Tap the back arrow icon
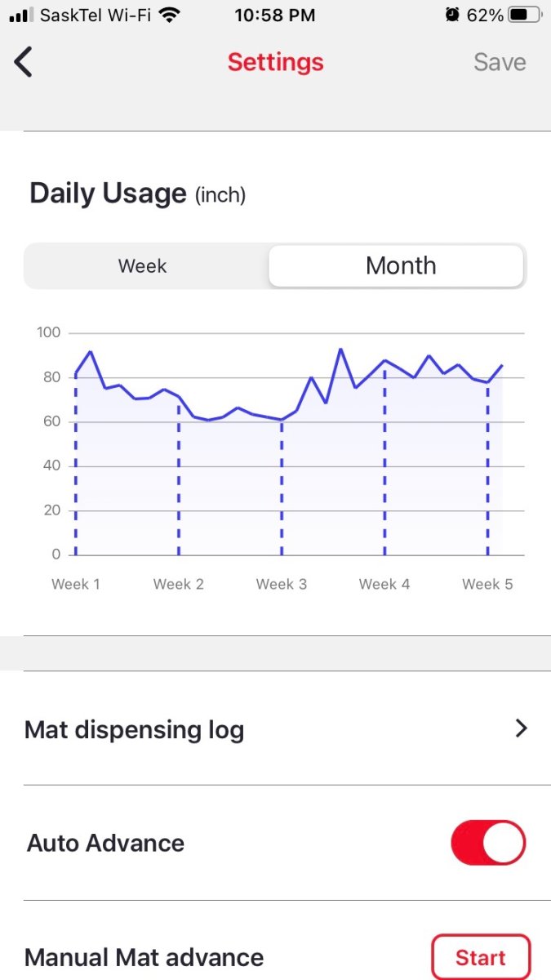Screen dimensions: 551x980 24,62
